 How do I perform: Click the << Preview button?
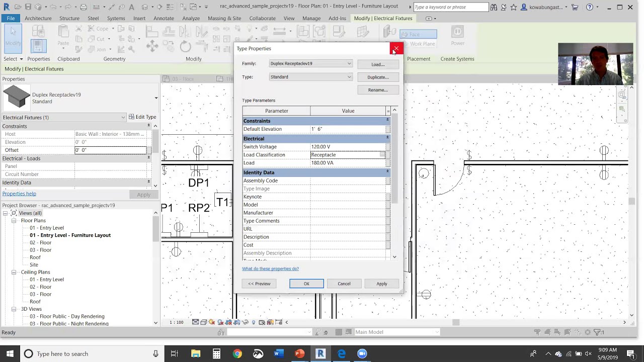(x=259, y=284)
